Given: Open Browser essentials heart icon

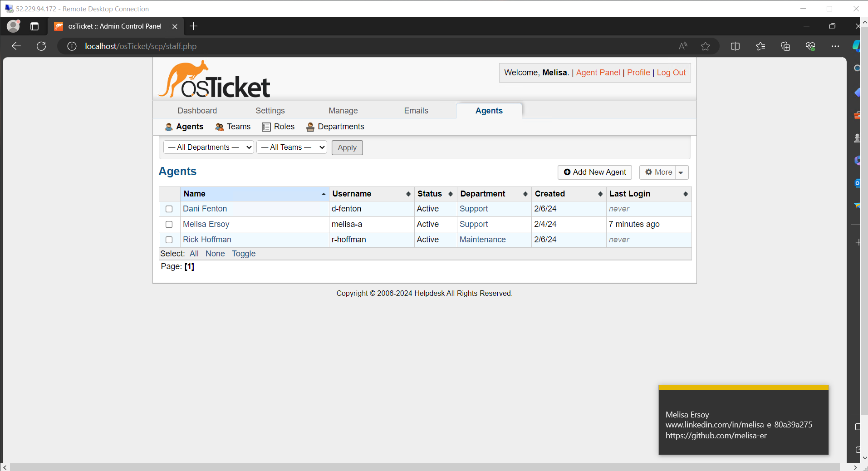Looking at the screenshot, I should 810,46.
